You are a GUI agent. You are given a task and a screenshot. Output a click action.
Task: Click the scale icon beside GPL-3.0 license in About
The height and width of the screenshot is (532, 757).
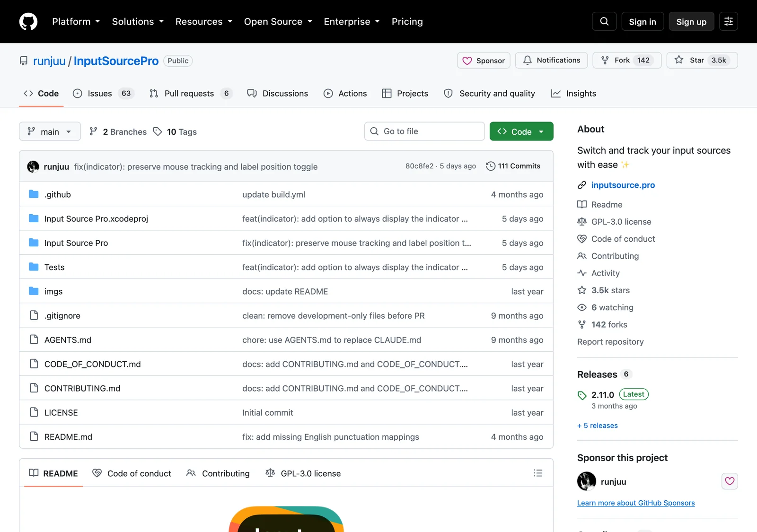coord(582,222)
